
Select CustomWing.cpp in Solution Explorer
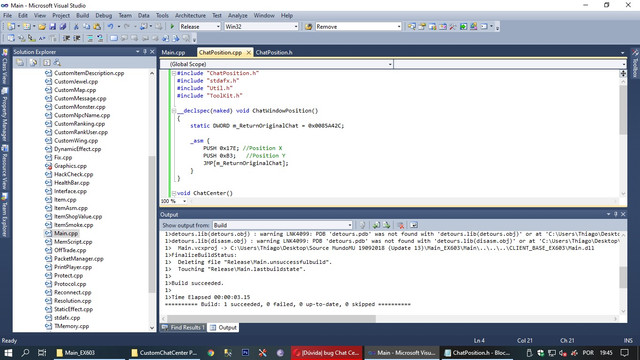pos(76,140)
